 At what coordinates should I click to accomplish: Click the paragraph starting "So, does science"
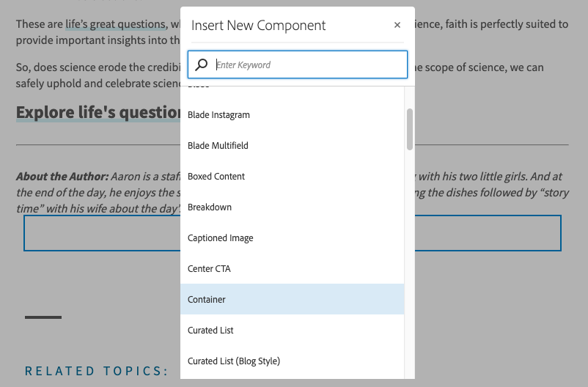click(x=97, y=75)
